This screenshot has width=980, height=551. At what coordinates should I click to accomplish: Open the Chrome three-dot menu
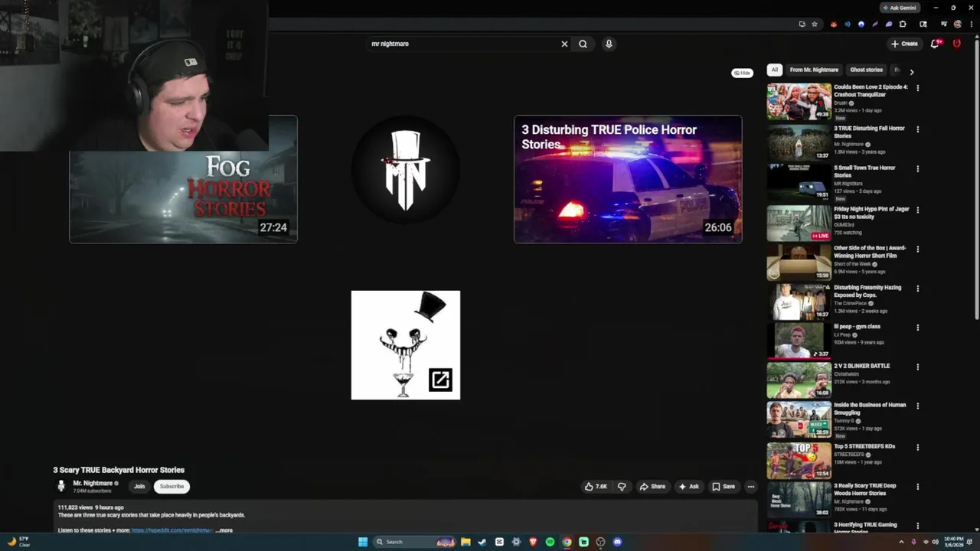pyautogui.click(x=970, y=24)
